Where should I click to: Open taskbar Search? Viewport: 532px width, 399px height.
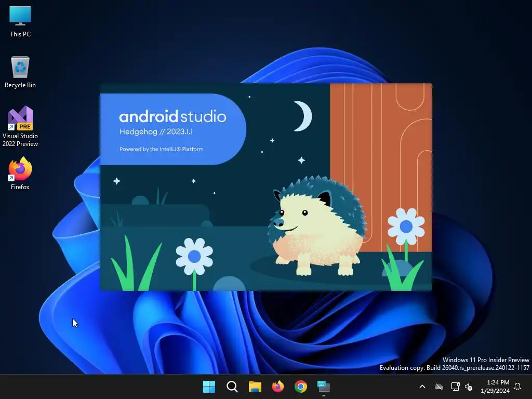click(232, 387)
